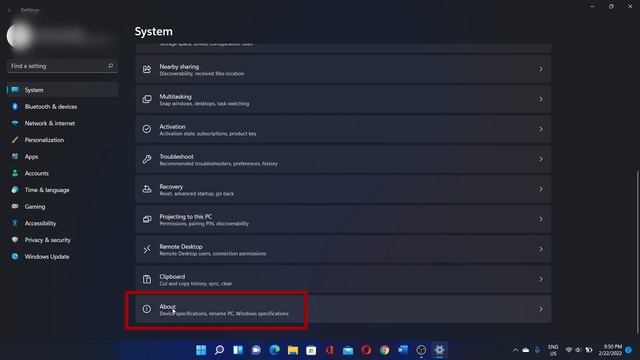This screenshot has height=360, width=640.
Task: Open the ENG US language switcher
Action: [553, 350]
